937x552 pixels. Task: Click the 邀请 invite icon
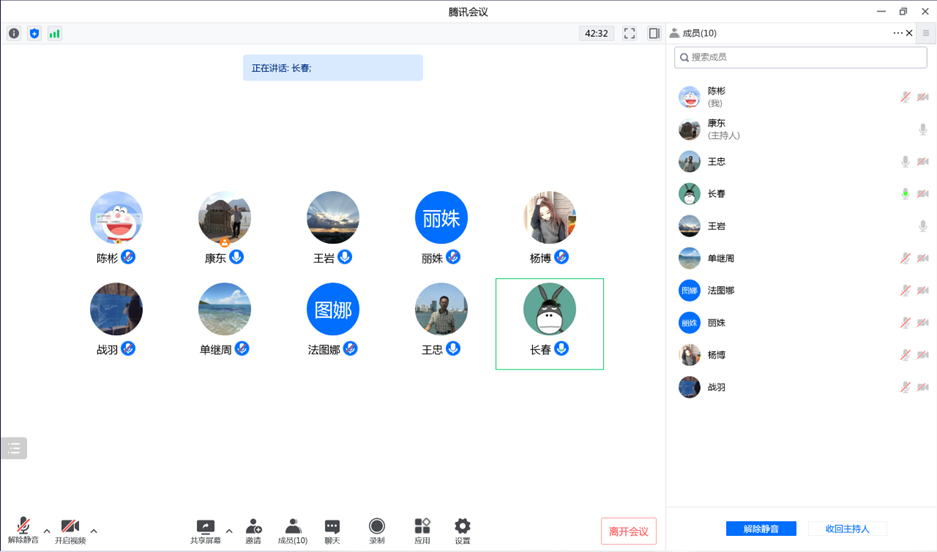(253, 530)
